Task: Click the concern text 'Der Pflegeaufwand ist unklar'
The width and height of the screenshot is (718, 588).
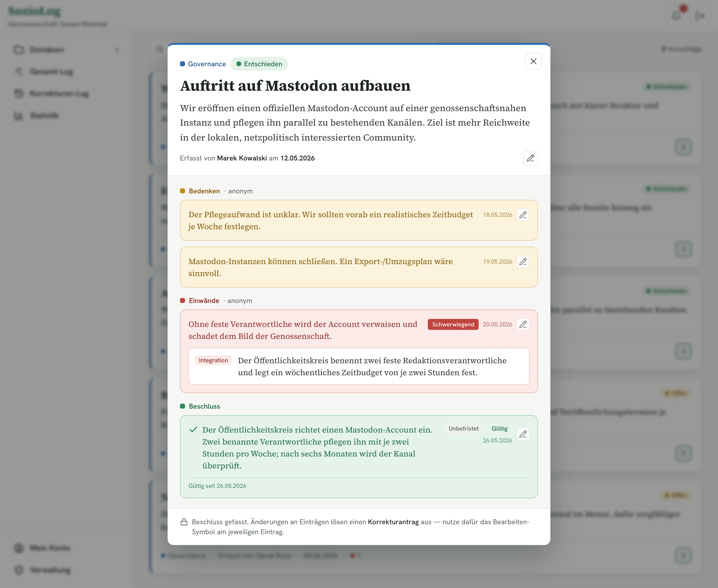Action: 331,220
